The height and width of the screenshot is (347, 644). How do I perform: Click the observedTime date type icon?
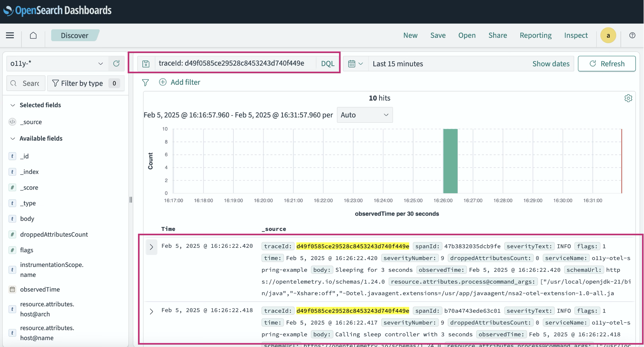pos(12,289)
